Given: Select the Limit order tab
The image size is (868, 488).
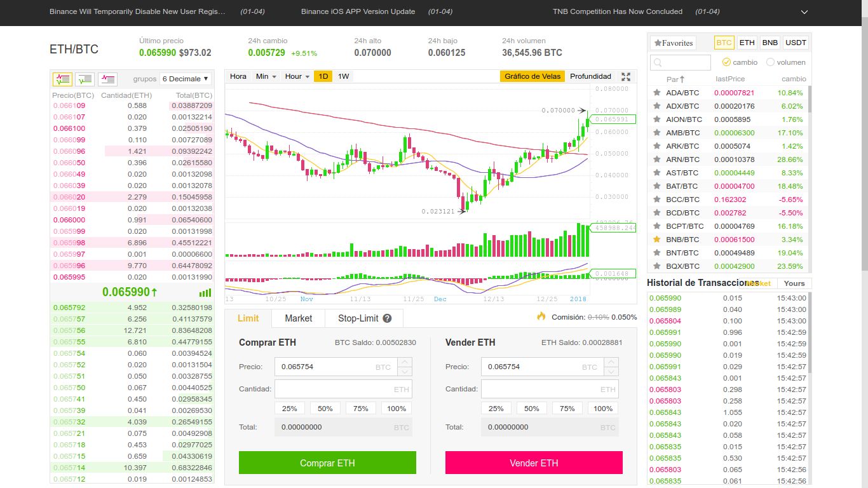Looking at the screenshot, I should (248, 318).
